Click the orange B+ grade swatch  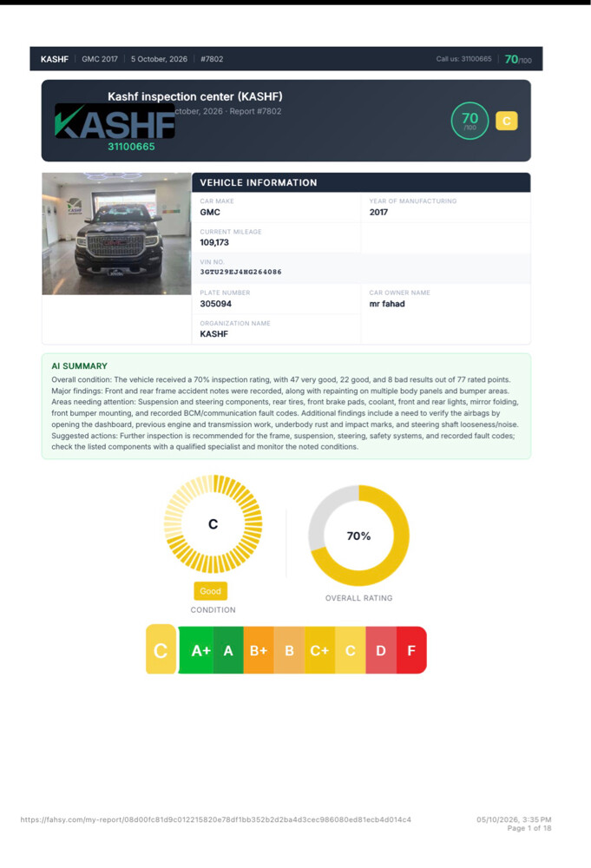(259, 650)
